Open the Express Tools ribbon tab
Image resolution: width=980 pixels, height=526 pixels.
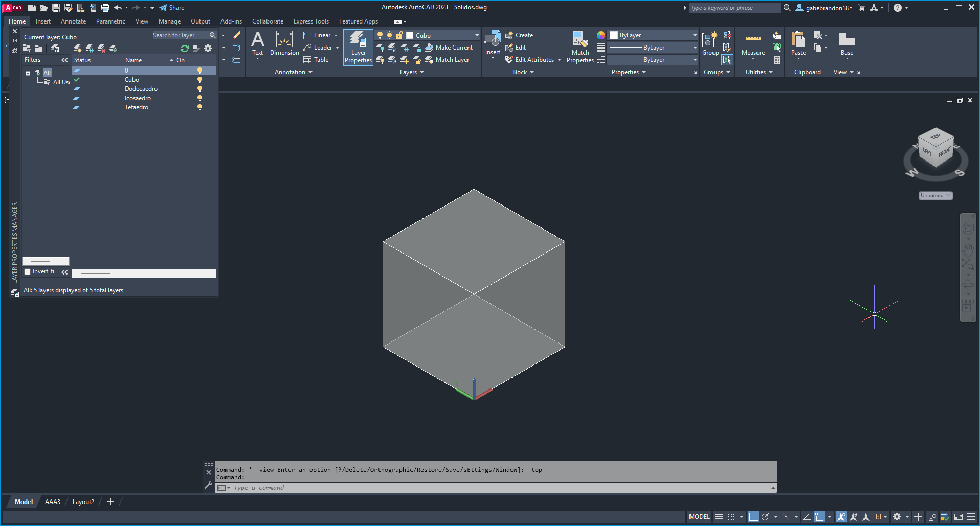pos(311,21)
